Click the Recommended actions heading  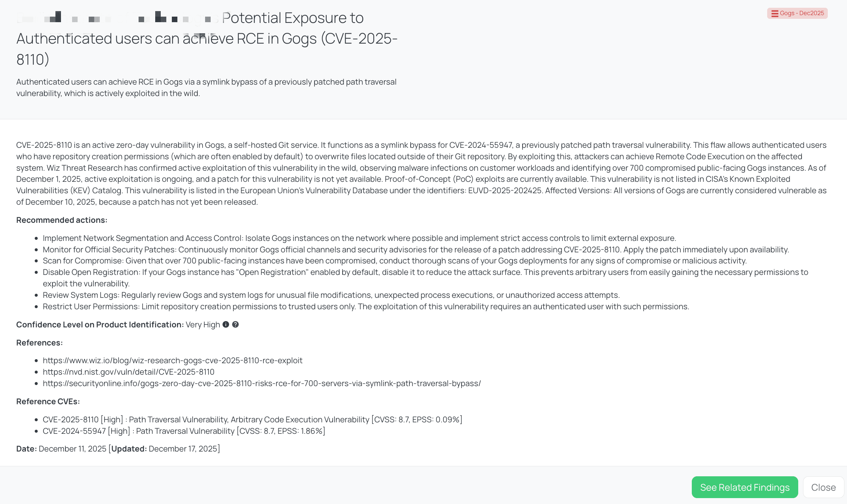coord(61,219)
